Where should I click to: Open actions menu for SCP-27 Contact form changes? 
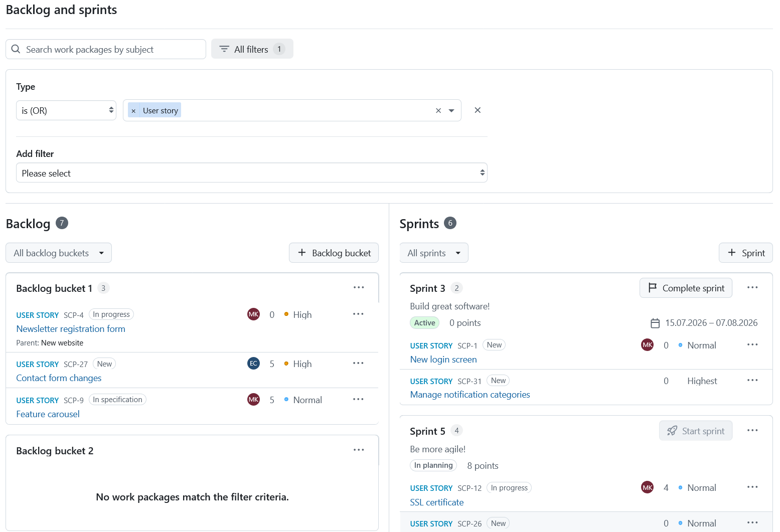pos(358,364)
